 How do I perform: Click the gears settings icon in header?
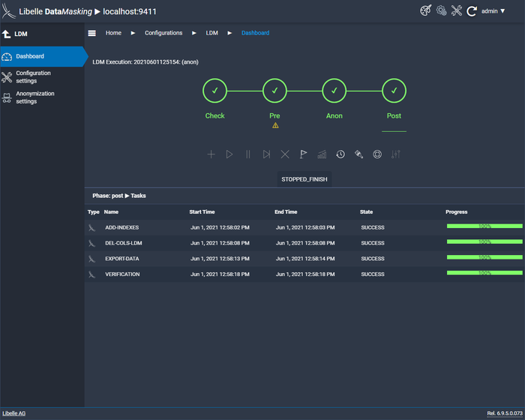click(x=441, y=10)
